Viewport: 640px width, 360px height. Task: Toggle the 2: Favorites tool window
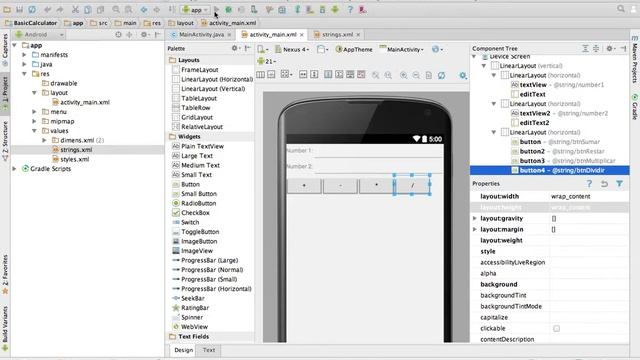click(x=5, y=274)
